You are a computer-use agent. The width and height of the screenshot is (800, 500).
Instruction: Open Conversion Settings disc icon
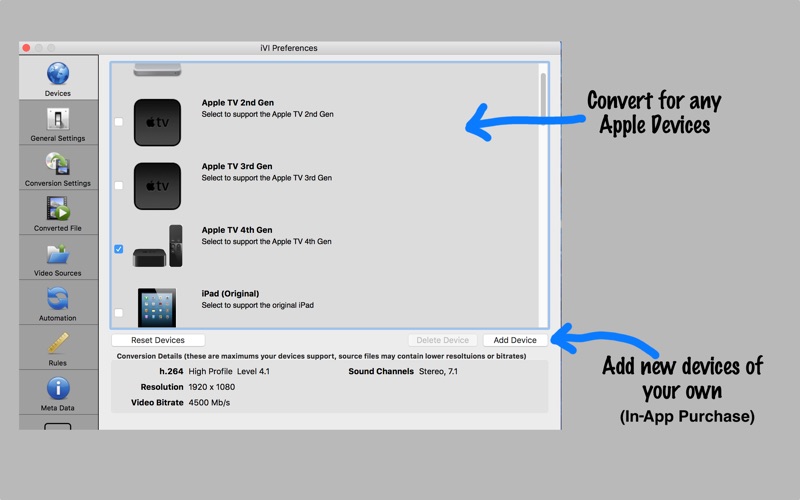[x=58, y=164]
